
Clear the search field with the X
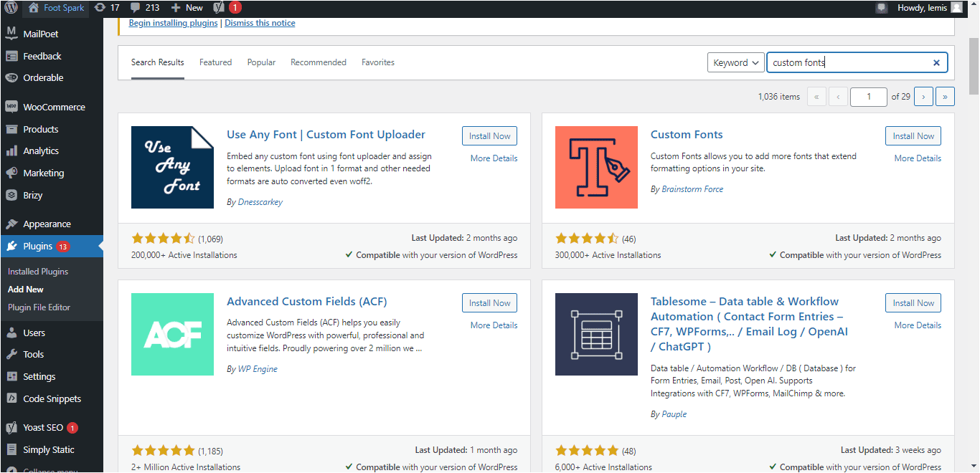tap(936, 62)
